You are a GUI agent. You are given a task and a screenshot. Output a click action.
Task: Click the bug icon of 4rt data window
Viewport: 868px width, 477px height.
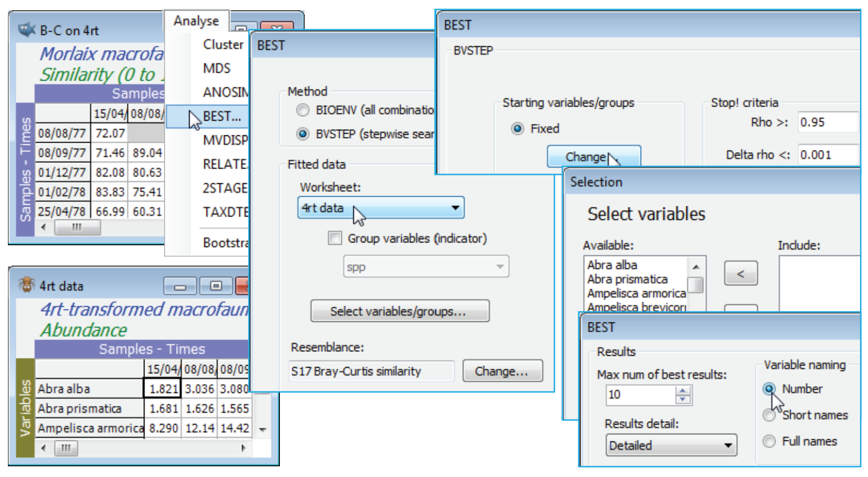click(27, 285)
